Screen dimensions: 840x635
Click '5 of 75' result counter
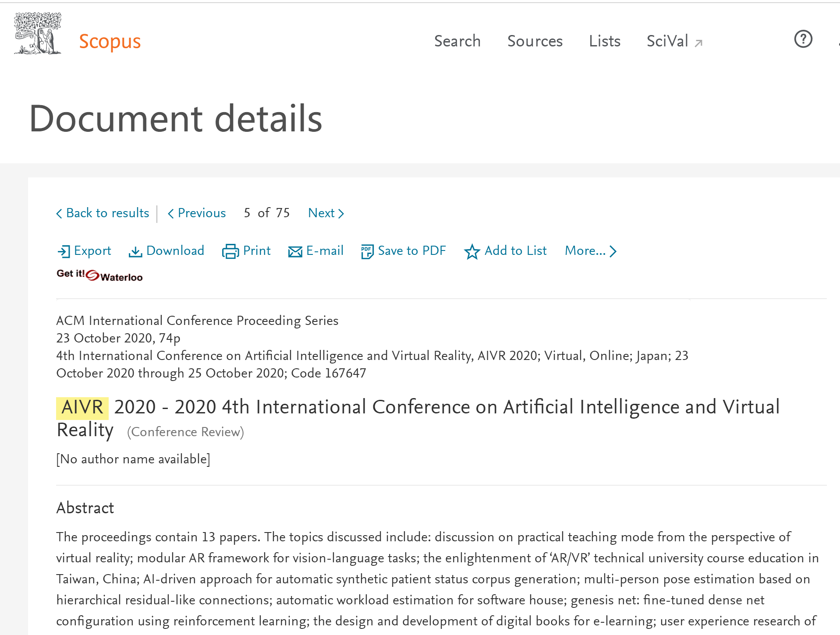point(267,213)
